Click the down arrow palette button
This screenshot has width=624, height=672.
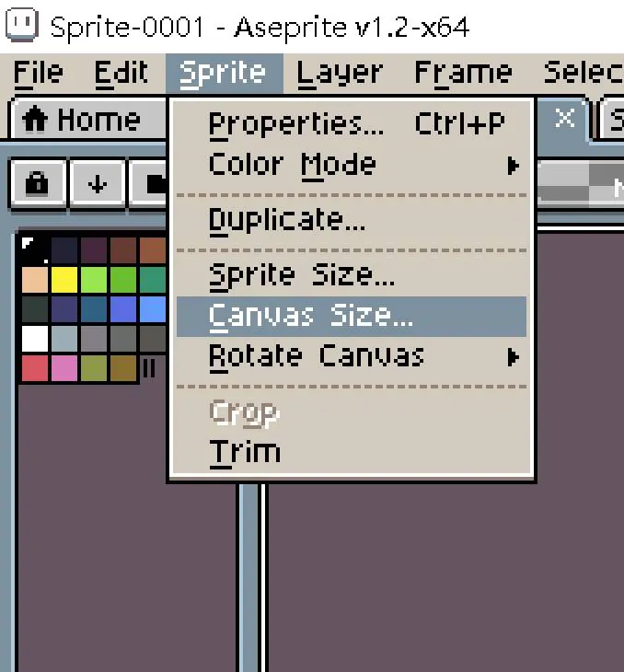[98, 184]
